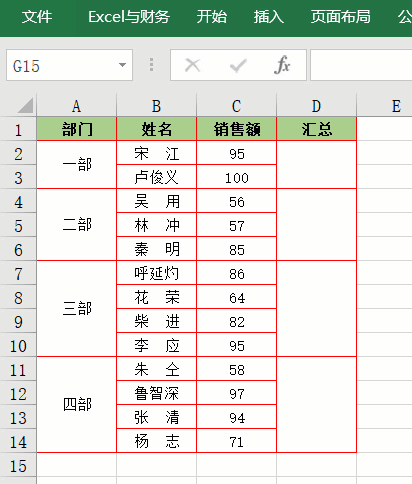This screenshot has height=484, width=412.
Task: Select the 汇总 merged cell for 二部
Action: tap(317, 225)
